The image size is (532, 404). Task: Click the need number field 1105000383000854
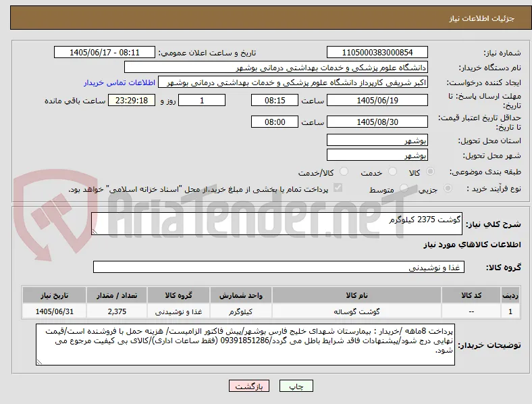point(377,52)
